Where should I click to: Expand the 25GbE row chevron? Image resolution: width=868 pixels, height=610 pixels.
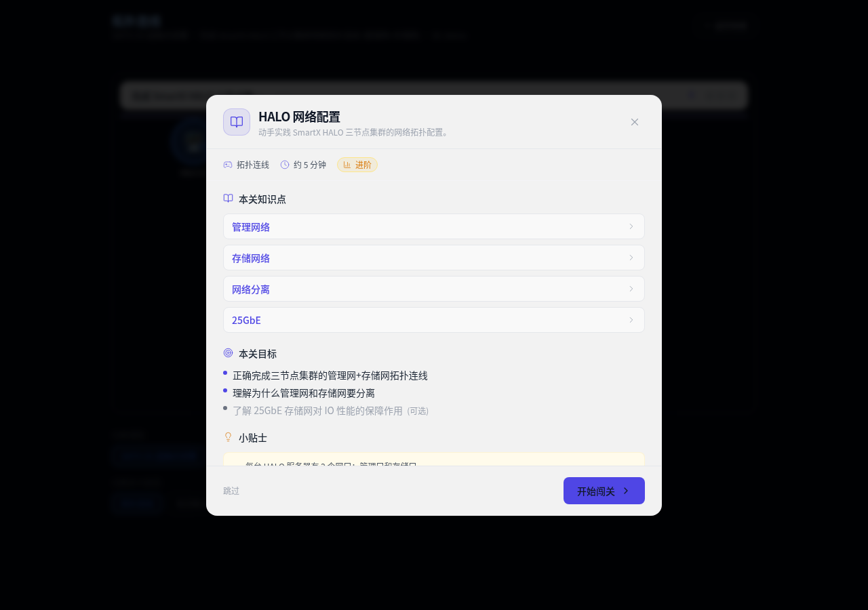point(631,320)
